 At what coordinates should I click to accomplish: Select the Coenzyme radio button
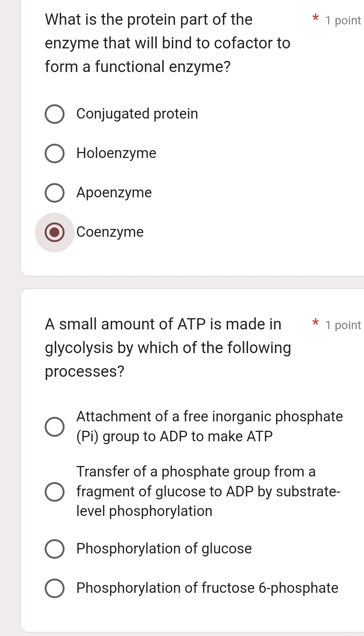click(55, 232)
